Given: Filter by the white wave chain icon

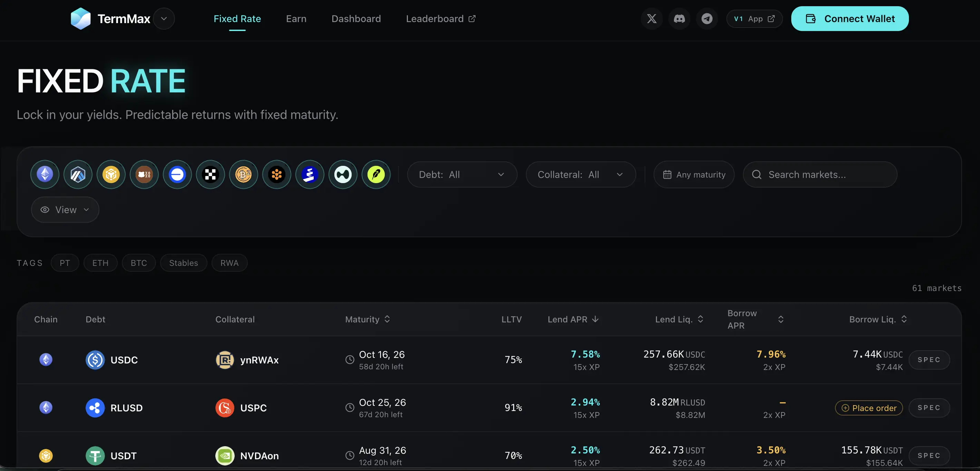Looking at the screenshot, I should pos(343,174).
